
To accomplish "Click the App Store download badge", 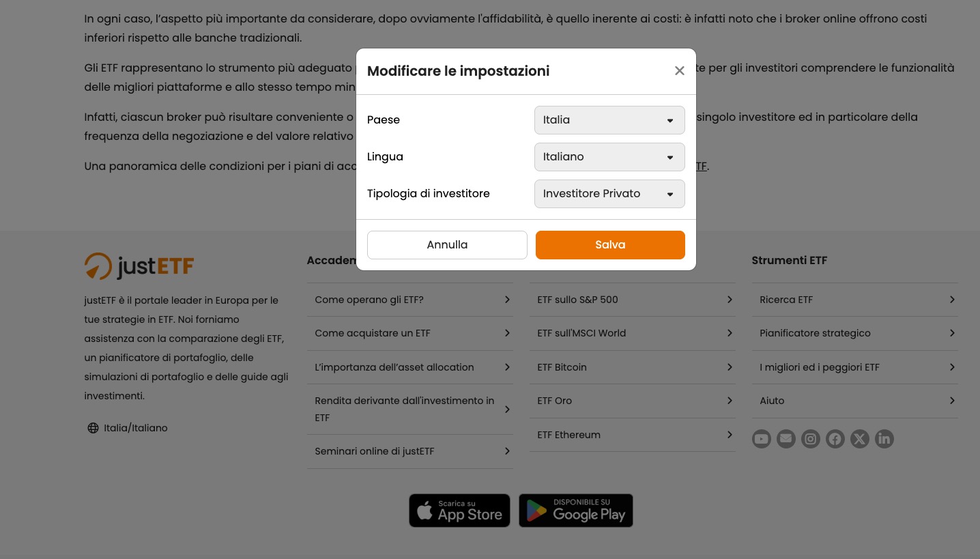I will coord(459,511).
